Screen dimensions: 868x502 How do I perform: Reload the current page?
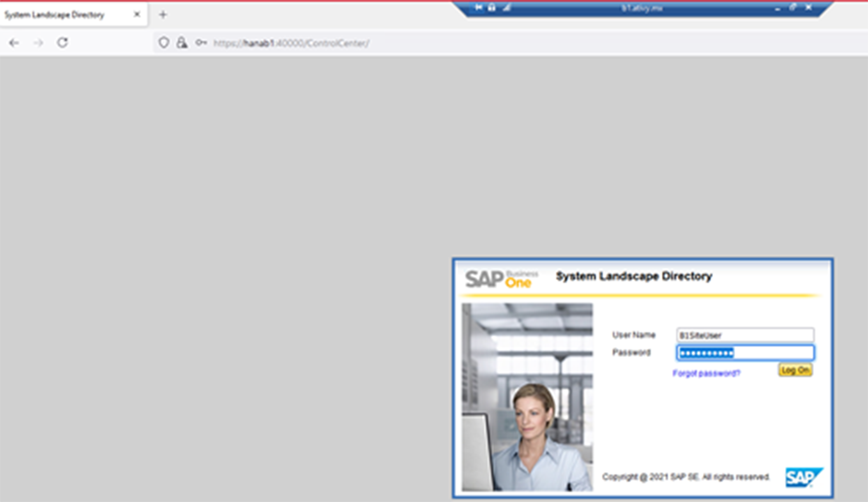[63, 42]
